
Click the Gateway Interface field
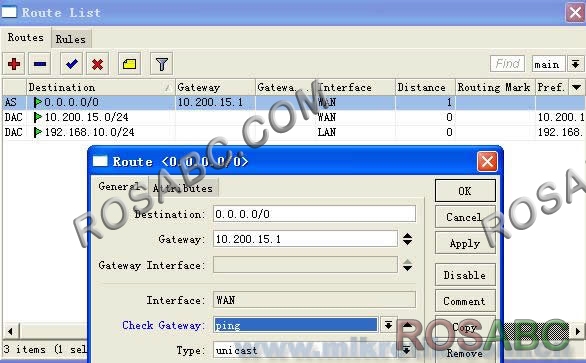305,265
